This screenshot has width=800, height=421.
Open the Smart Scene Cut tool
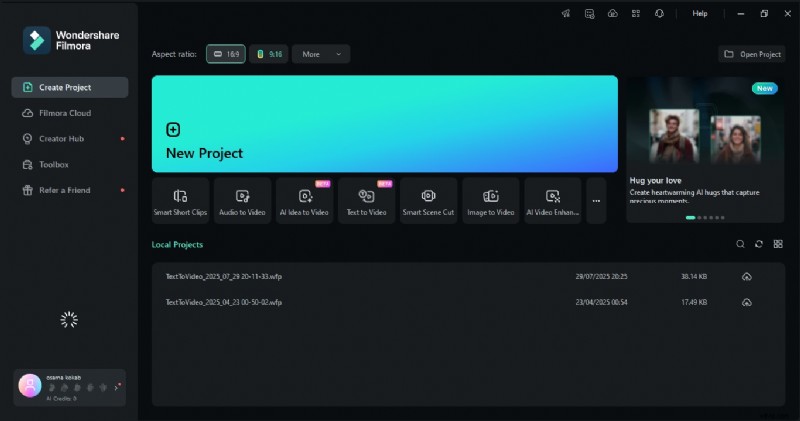(428, 201)
